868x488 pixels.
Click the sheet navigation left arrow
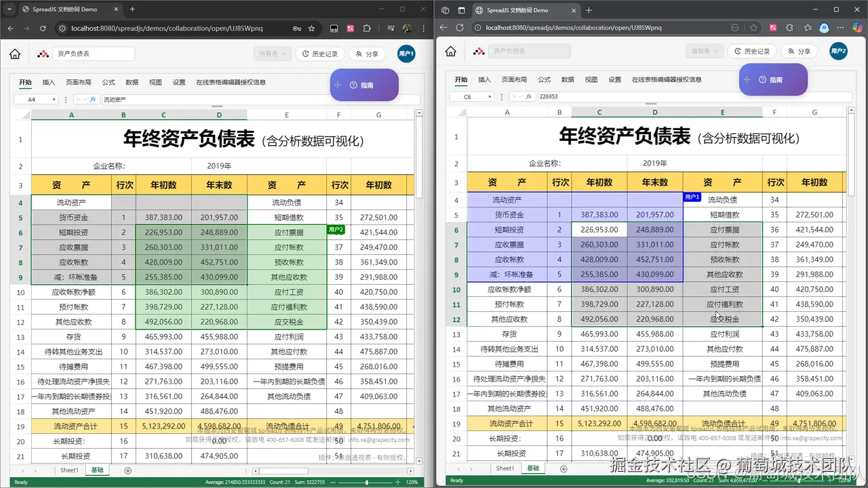point(22,470)
